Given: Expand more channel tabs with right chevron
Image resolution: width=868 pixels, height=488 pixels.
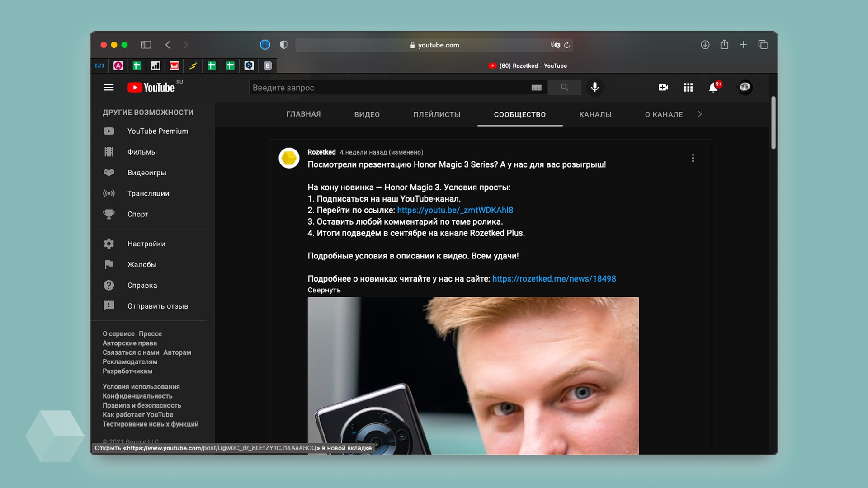Looking at the screenshot, I should coord(700,114).
